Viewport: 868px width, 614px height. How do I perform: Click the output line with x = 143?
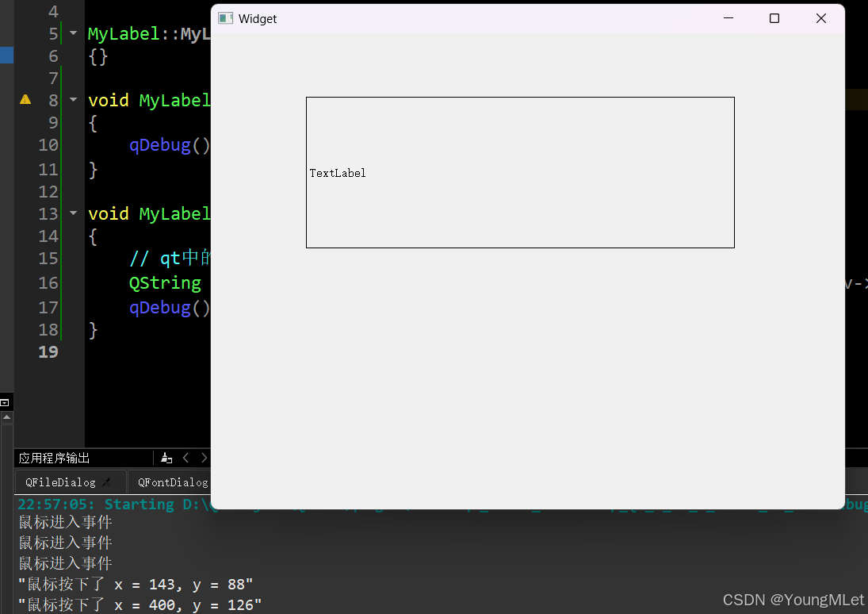tap(136, 584)
